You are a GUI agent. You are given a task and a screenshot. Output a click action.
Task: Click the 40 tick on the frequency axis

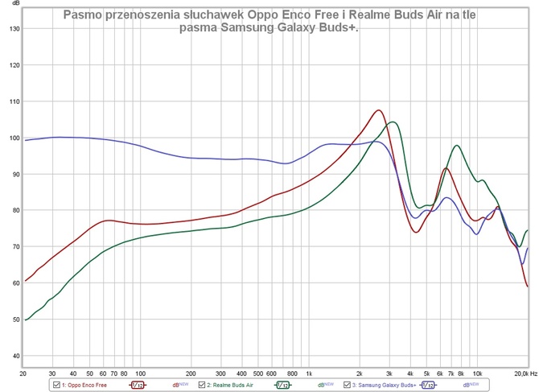point(73,373)
